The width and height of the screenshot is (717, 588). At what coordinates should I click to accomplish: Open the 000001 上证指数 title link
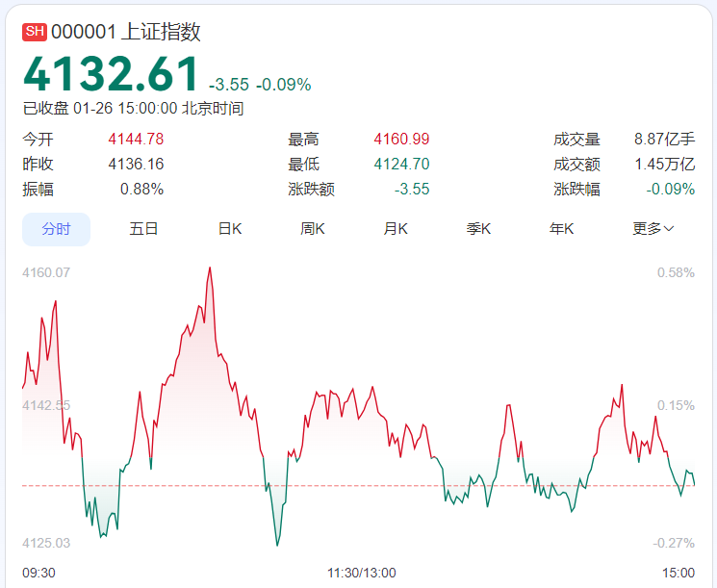click(x=126, y=32)
